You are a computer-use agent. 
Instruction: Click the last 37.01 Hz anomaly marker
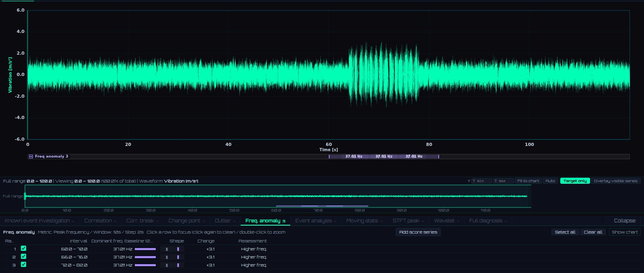tap(414, 156)
